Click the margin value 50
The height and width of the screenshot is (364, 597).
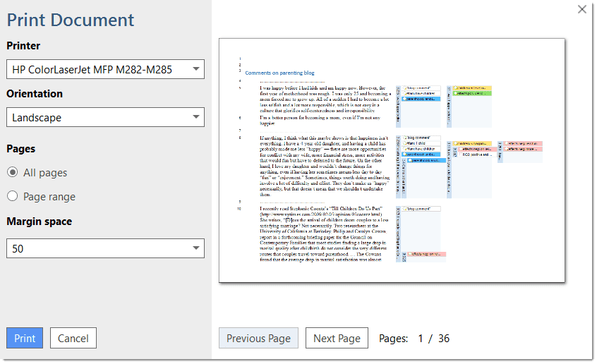click(x=18, y=248)
